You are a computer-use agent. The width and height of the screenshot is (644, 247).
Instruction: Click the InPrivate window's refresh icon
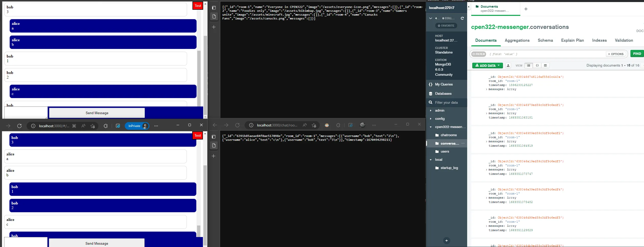(x=19, y=126)
